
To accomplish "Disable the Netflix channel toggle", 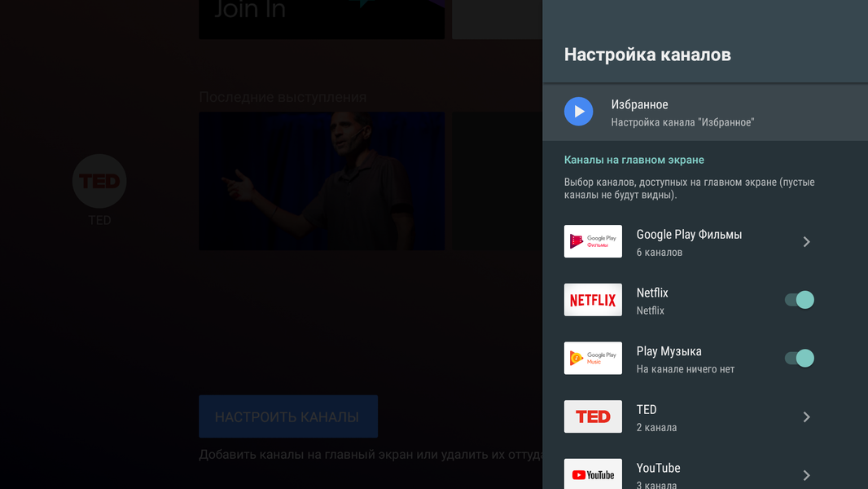I will pos(800,300).
